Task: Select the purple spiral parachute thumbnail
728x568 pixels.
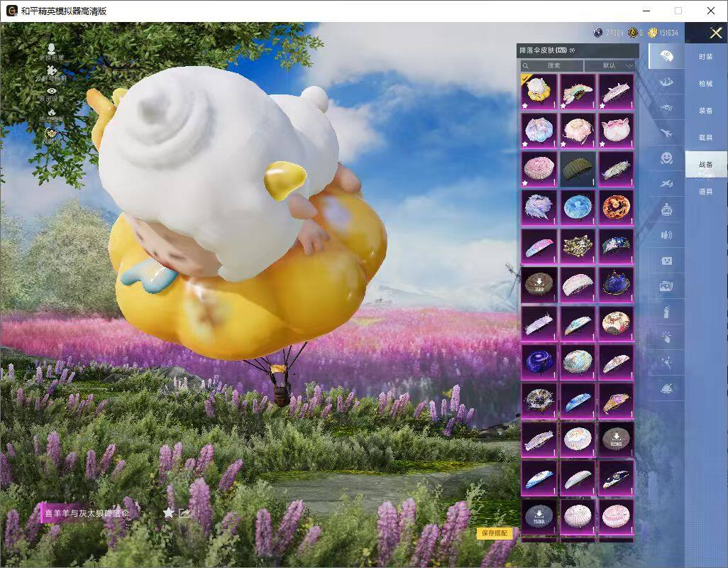Action: [539, 361]
